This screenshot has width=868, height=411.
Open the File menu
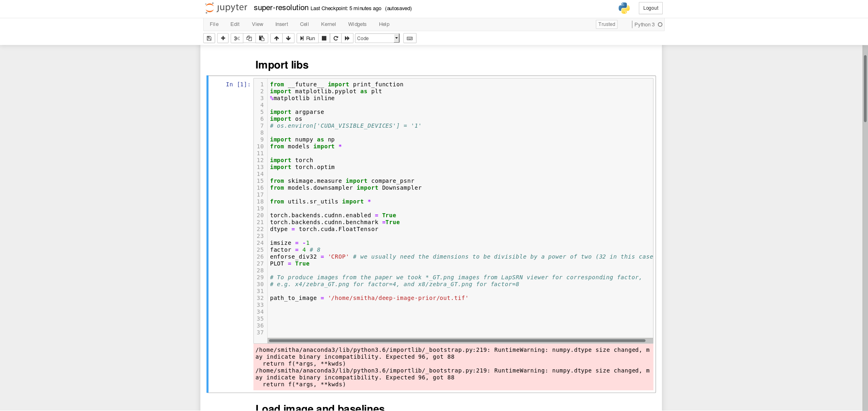214,24
